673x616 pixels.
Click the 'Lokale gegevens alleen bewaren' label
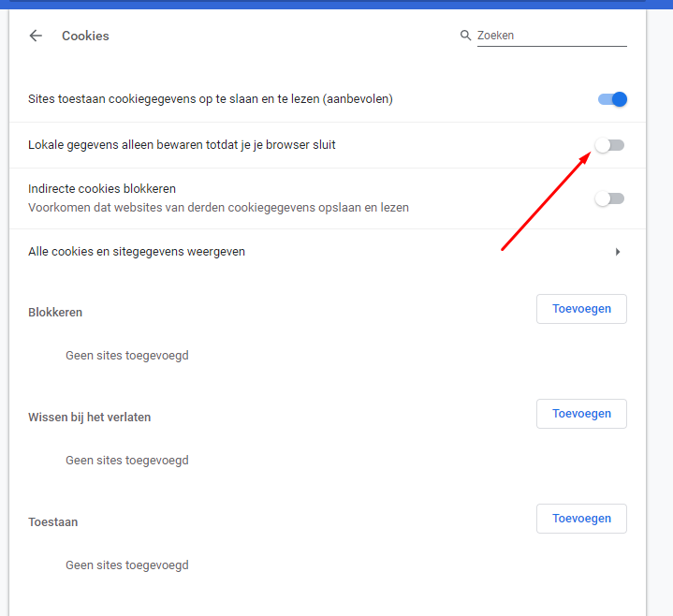click(182, 145)
